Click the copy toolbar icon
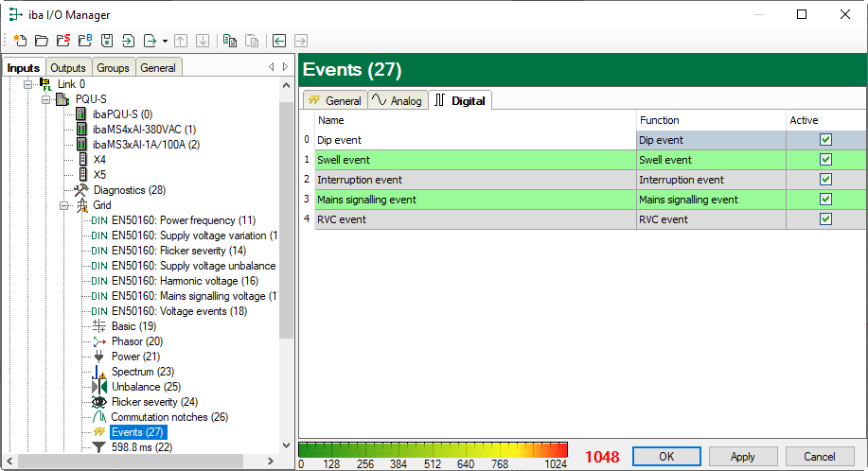The image size is (868, 471). tap(229, 41)
